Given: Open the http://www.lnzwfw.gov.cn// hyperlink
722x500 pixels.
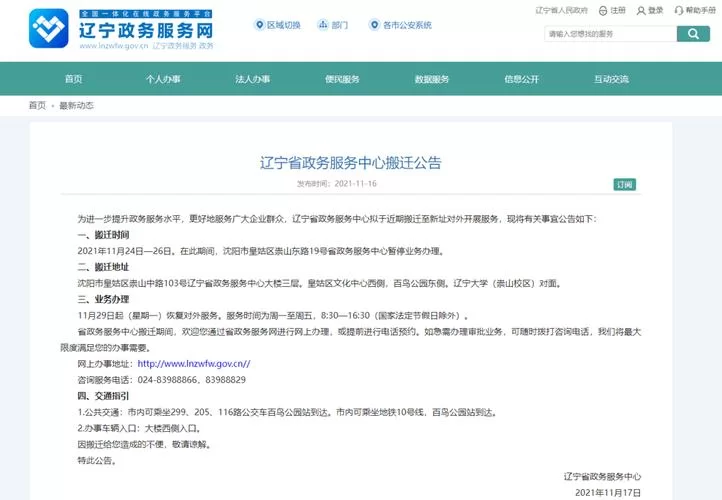Looking at the screenshot, I should [194, 364].
